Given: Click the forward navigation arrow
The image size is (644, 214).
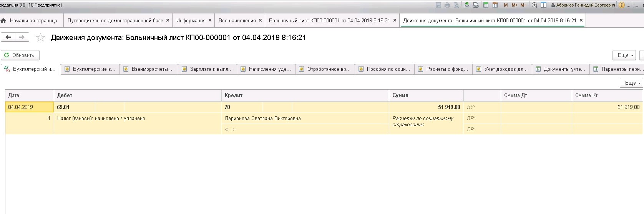Looking at the screenshot, I should pos(22,37).
